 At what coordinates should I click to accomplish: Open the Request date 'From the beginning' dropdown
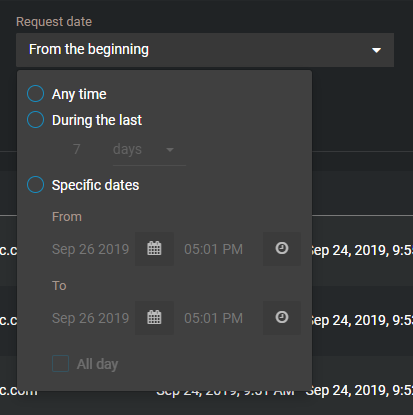(205, 50)
